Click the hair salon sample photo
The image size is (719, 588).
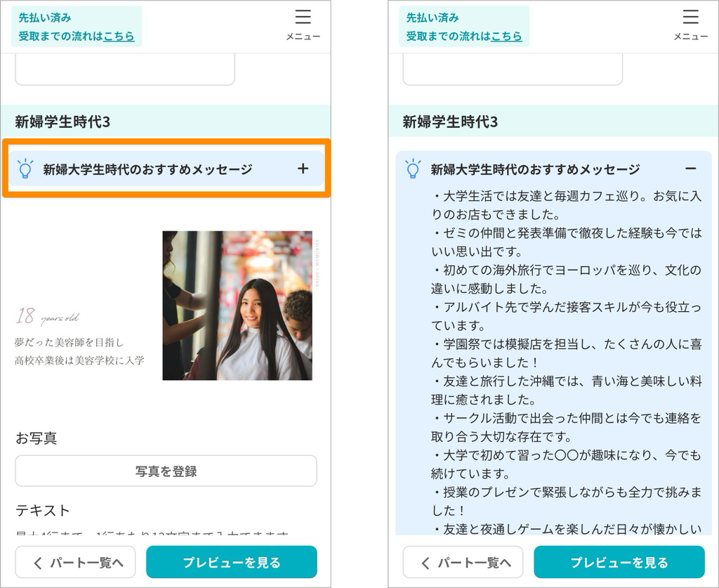(x=237, y=306)
